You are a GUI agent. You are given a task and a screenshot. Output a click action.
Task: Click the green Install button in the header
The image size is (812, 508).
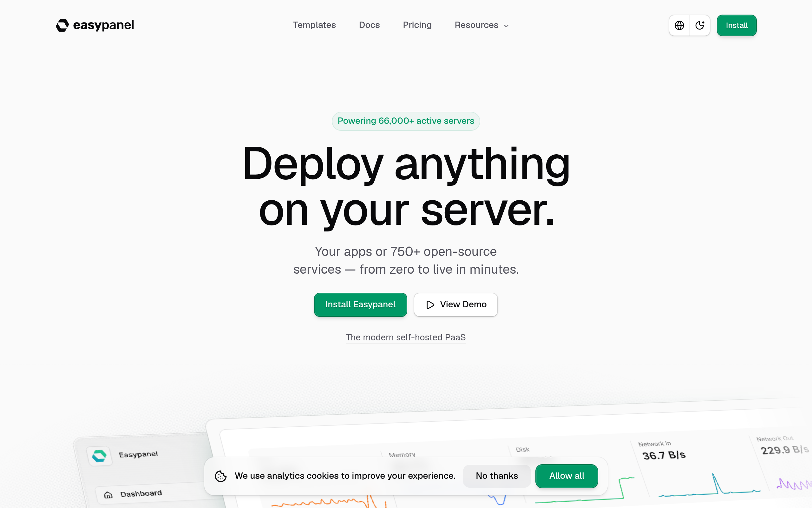pyautogui.click(x=737, y=25)
